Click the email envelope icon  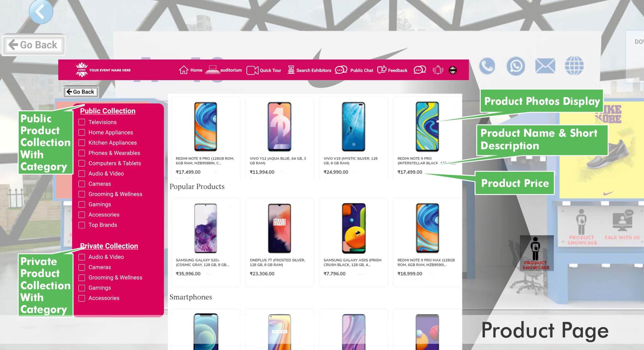coord(545,66)
